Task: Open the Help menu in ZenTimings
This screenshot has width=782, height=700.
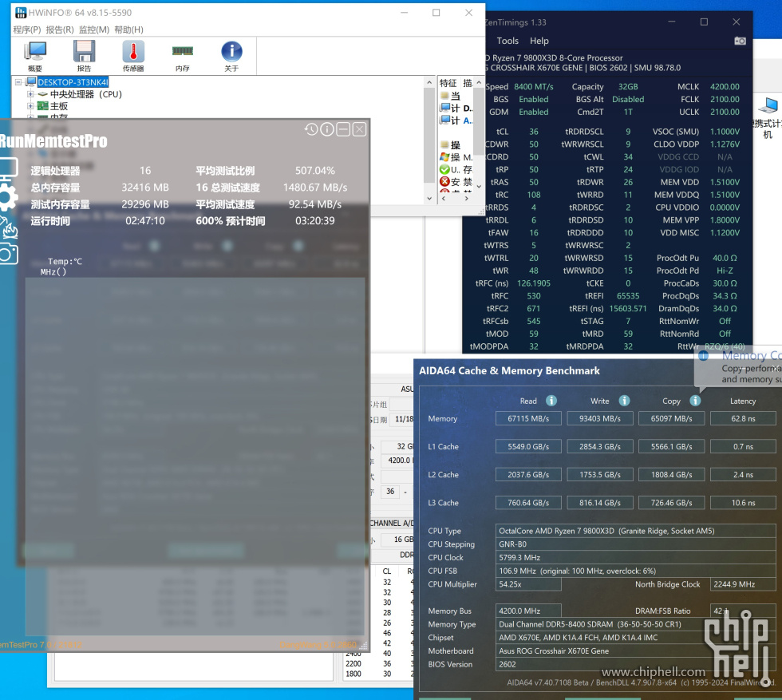Action: [539, 41]
